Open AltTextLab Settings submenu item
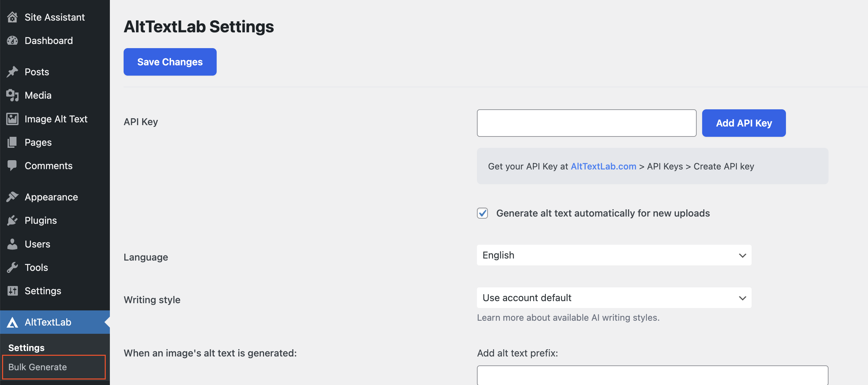 click(26, 348)
